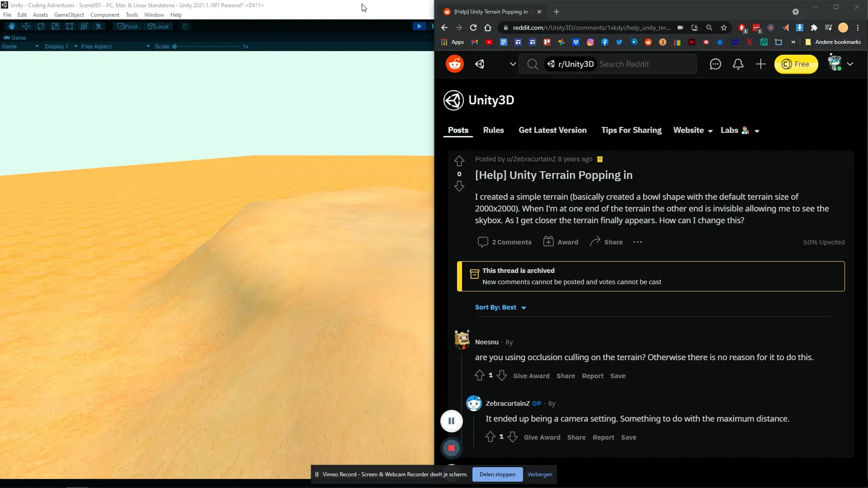Open the Unity File menu
This screenshot has height=488, width=868.
(7, 15)
